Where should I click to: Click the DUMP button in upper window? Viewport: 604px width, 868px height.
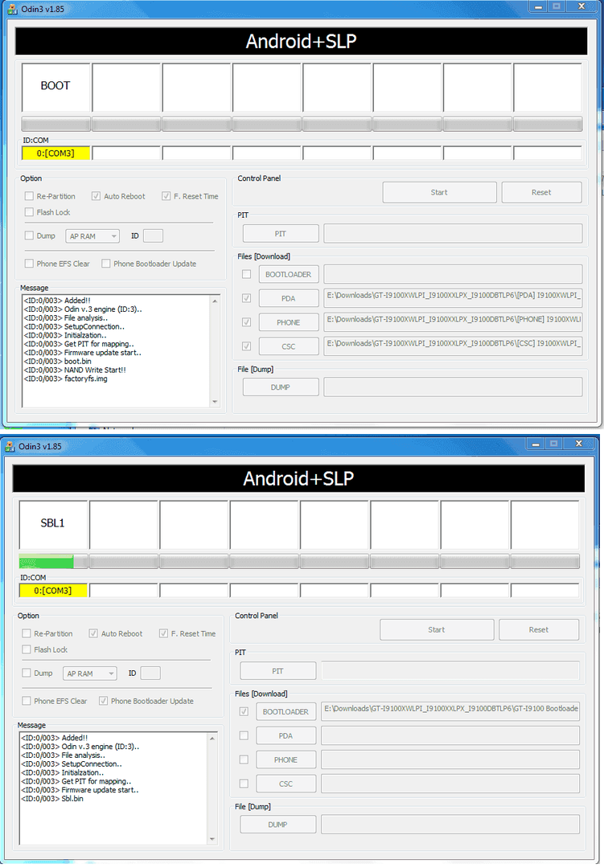coord(281,387)
